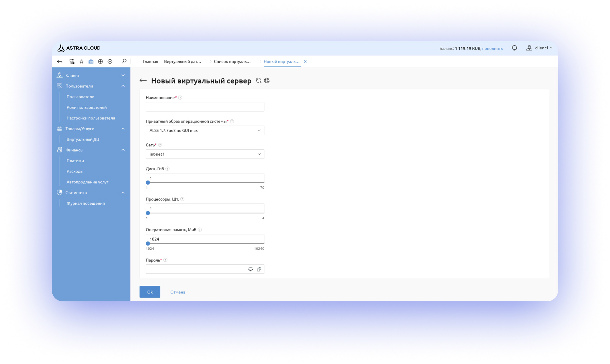The height and width of the screenshot is (364, 610).
Task: Open the operating system image dropdown
Action: [205, 131]
